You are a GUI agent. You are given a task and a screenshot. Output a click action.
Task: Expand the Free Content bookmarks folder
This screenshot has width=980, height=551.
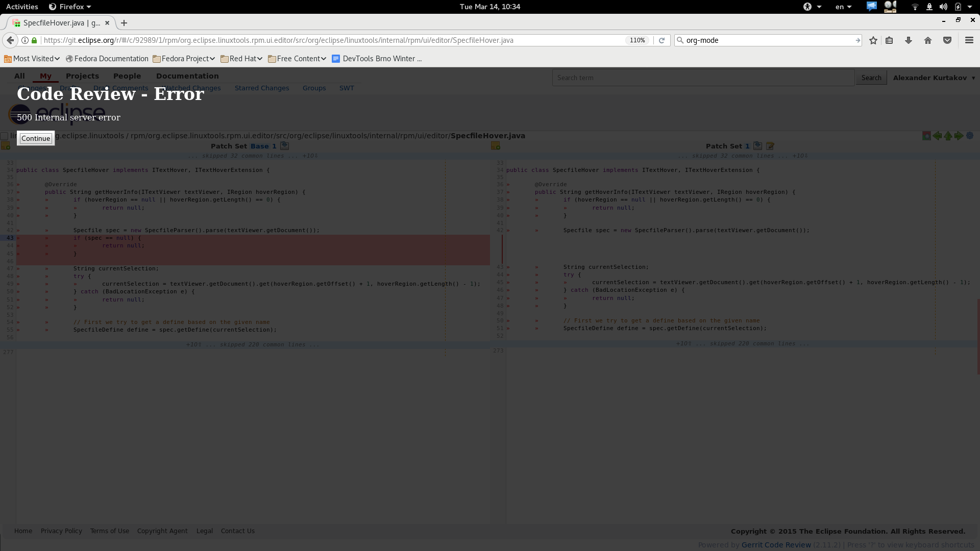[x=297, y=59]
